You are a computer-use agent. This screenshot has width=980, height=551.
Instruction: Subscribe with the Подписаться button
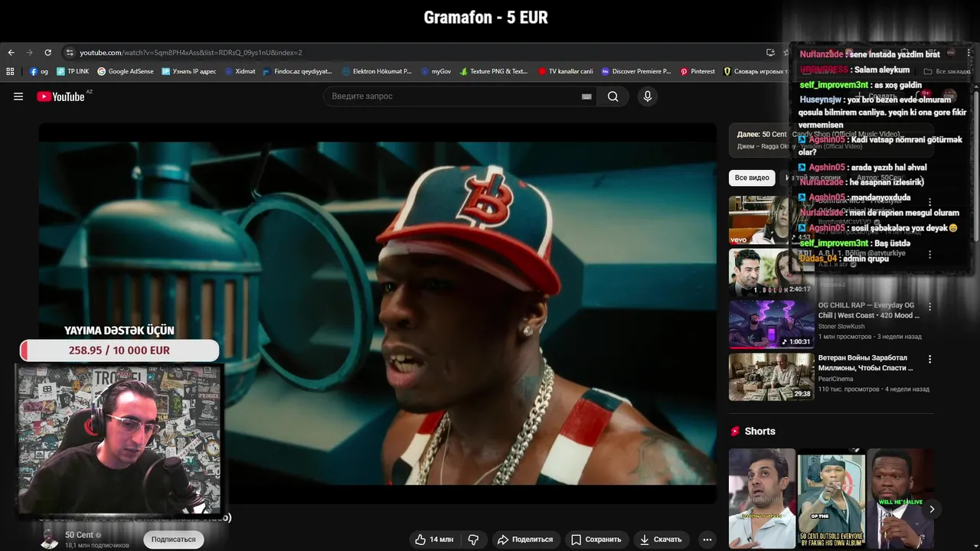(x=173, y=540)
